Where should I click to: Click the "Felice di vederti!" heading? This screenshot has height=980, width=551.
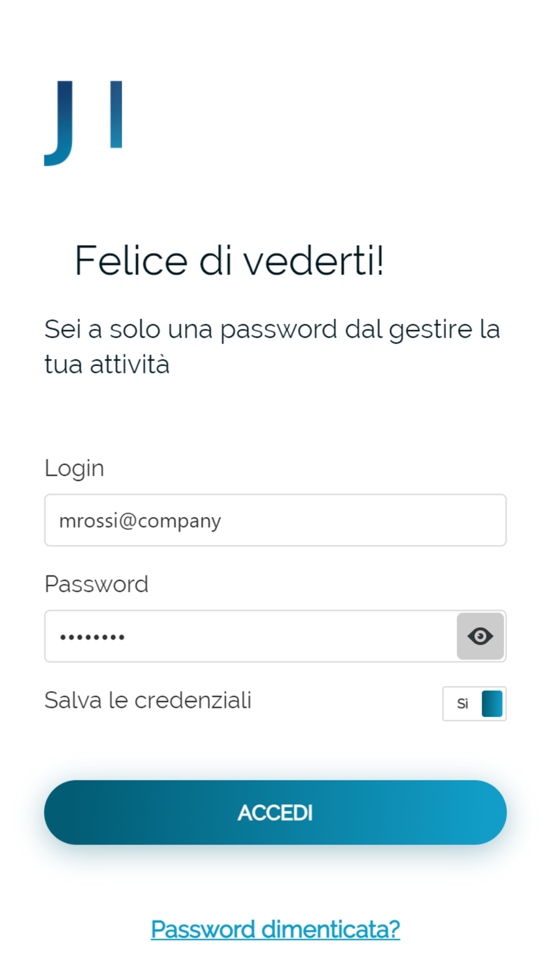coord(229,261)
